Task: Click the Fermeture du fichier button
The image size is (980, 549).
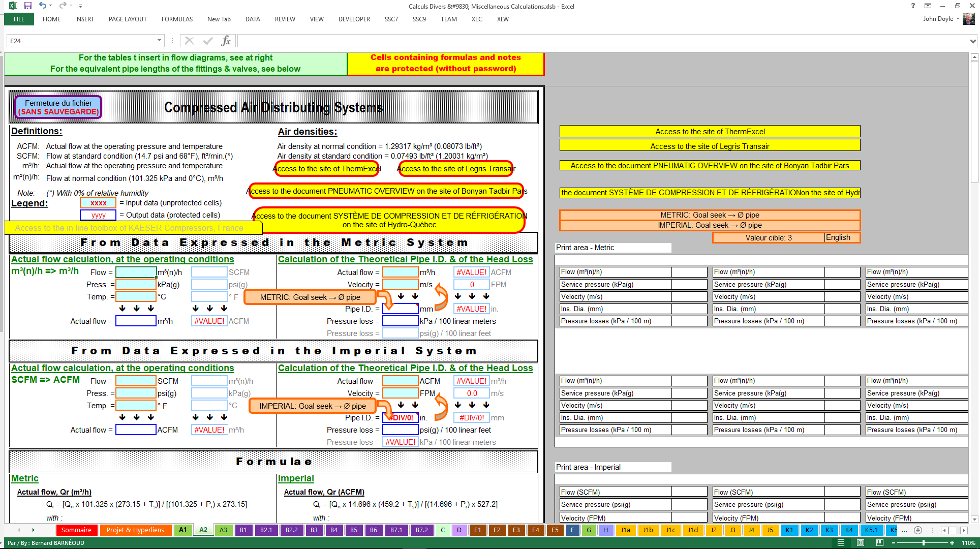Action: [x=58, y=107]
